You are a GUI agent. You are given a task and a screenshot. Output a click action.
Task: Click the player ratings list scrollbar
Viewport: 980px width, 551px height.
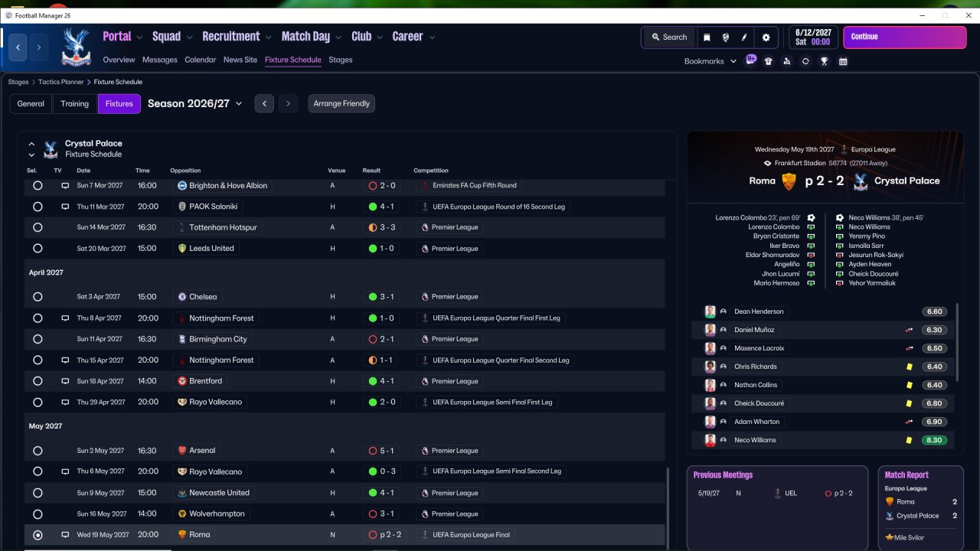pyautogui.click(x=957, y=343)
